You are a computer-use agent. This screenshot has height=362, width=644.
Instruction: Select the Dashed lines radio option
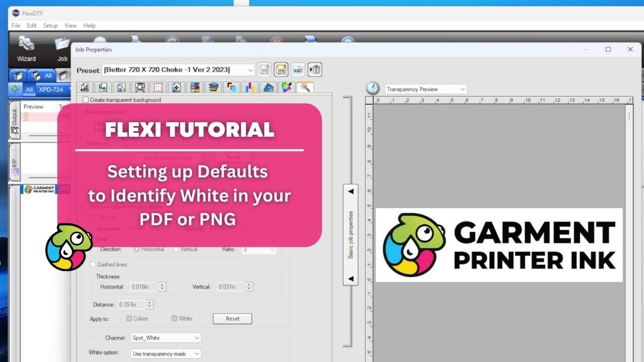[x=93, y=264]
